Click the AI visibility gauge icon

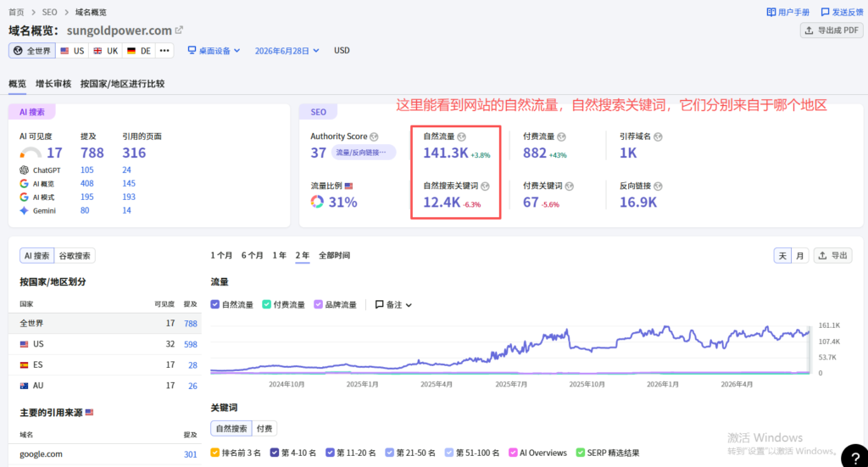point(31,153)
